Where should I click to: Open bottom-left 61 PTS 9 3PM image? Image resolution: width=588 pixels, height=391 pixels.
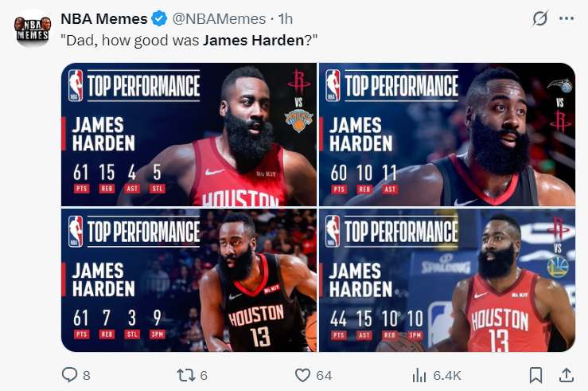click(x=189, y=280)
